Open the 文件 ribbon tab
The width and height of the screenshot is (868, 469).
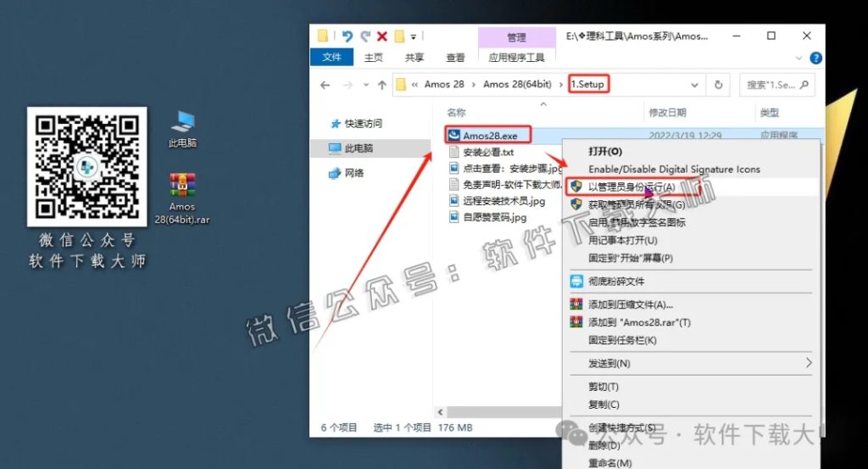pos(331,57)
